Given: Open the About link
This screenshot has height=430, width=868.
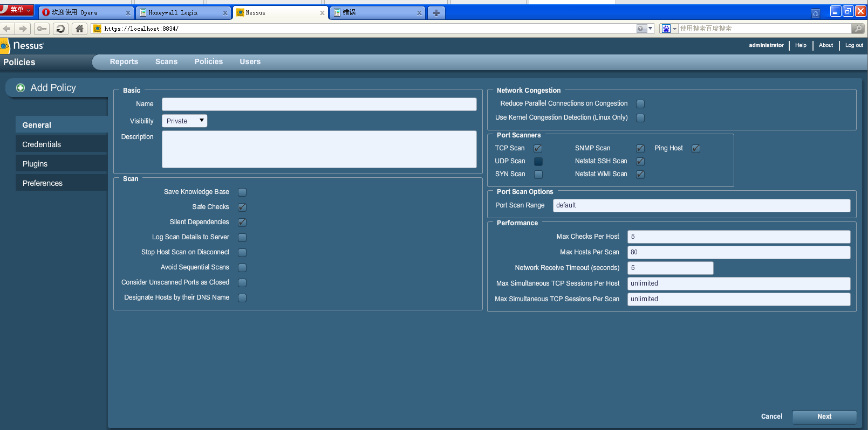Looking at the screenshot, I should coord(826,45).
